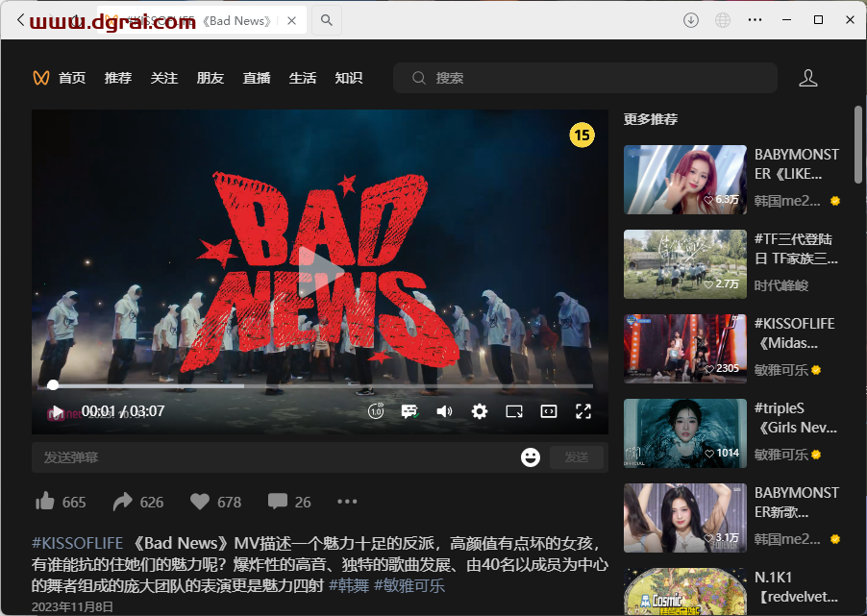
Task: Click the 发送弹幕 input field
Action: pyautogui.click(x=276, y=457)
